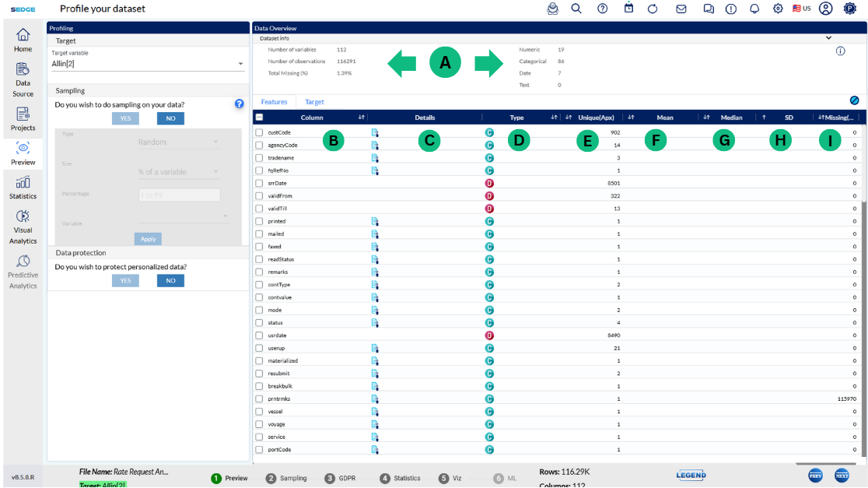Open notifications bell icon
The width and height of the screenshot is (868, 488).
754,9
